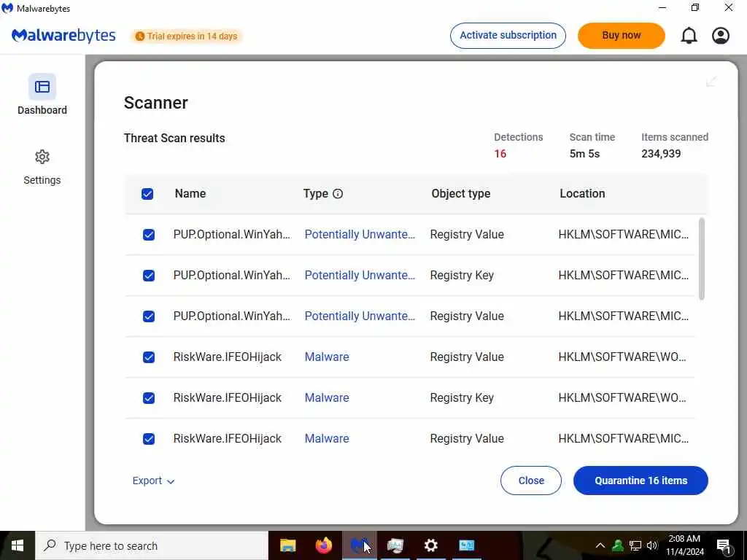
Task: Open Potentially Unwanted link in first row
Action: pos(360,234)
